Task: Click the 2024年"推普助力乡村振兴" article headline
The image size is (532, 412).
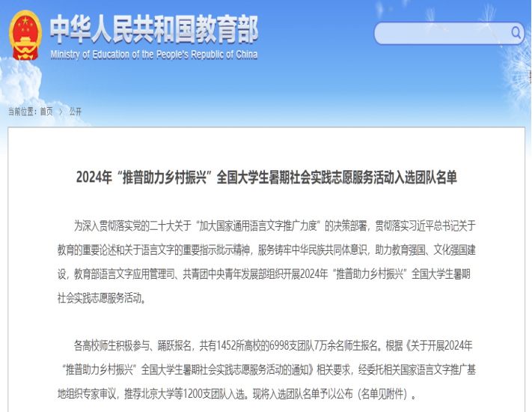Action: 266,178
